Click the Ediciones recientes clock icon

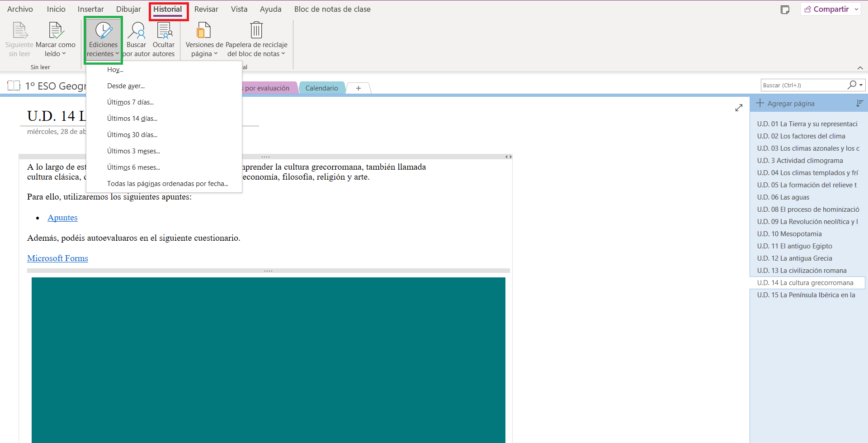[104, 30]
